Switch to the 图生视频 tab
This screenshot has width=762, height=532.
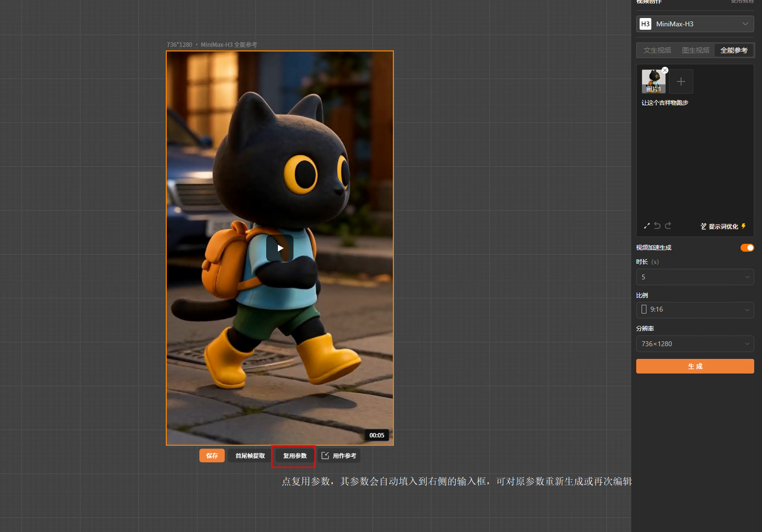(x=696, y=50)
